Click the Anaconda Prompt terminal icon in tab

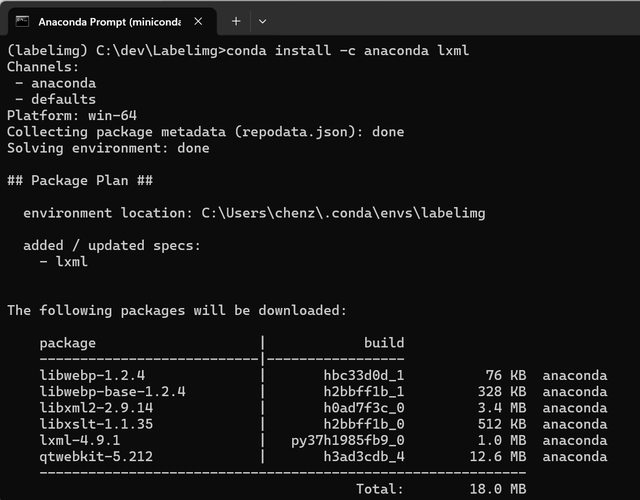(22, 21)
